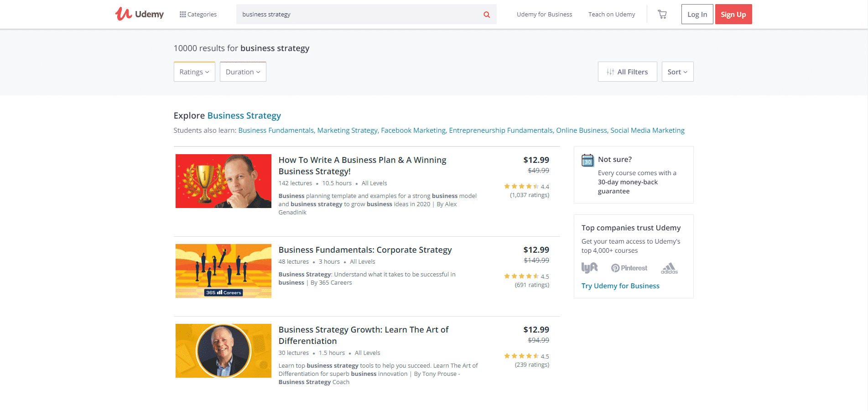Open the Categories grid menu
The height and width of the screenshot is (411, 868).
198,14
